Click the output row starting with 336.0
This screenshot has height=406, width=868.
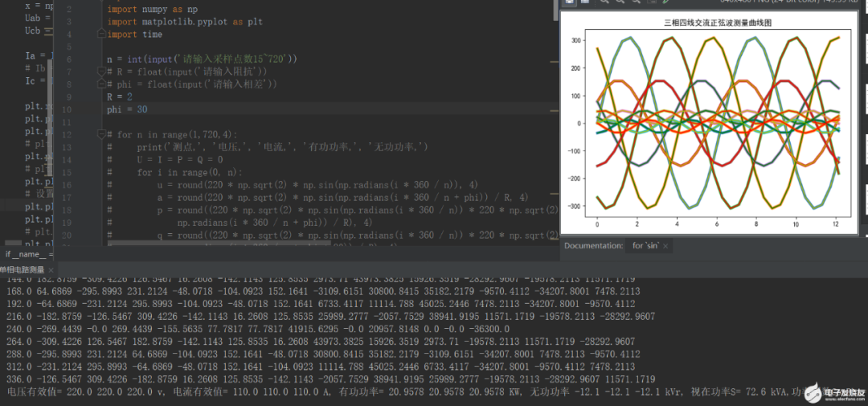331,379
